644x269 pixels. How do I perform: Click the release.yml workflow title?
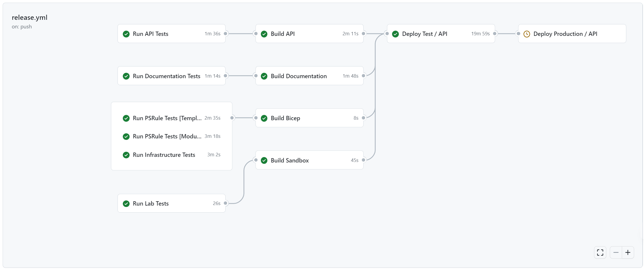(29, 17)
